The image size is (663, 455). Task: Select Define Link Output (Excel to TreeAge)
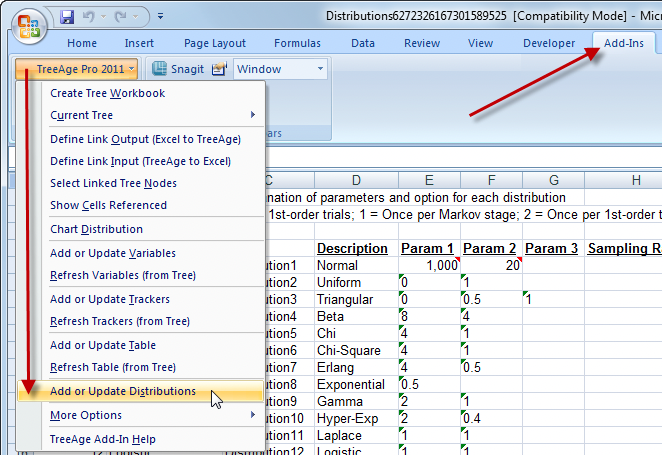(140, 139)
